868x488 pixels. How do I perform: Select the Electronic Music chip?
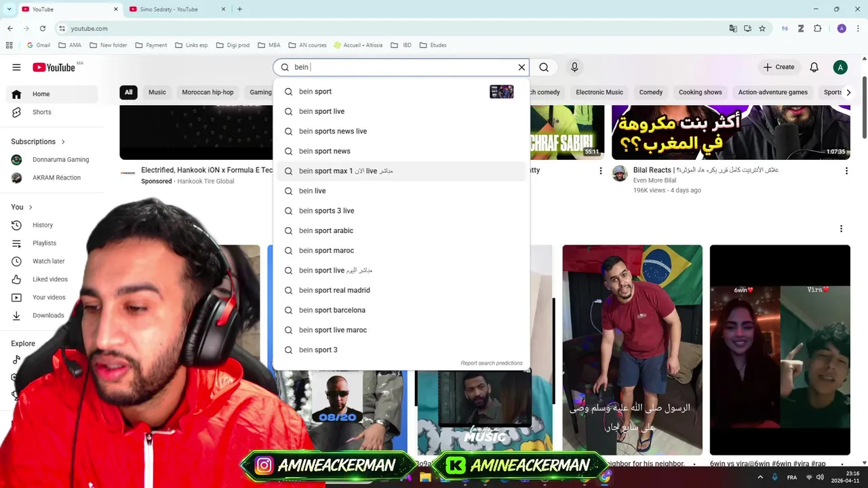[599, 92]
